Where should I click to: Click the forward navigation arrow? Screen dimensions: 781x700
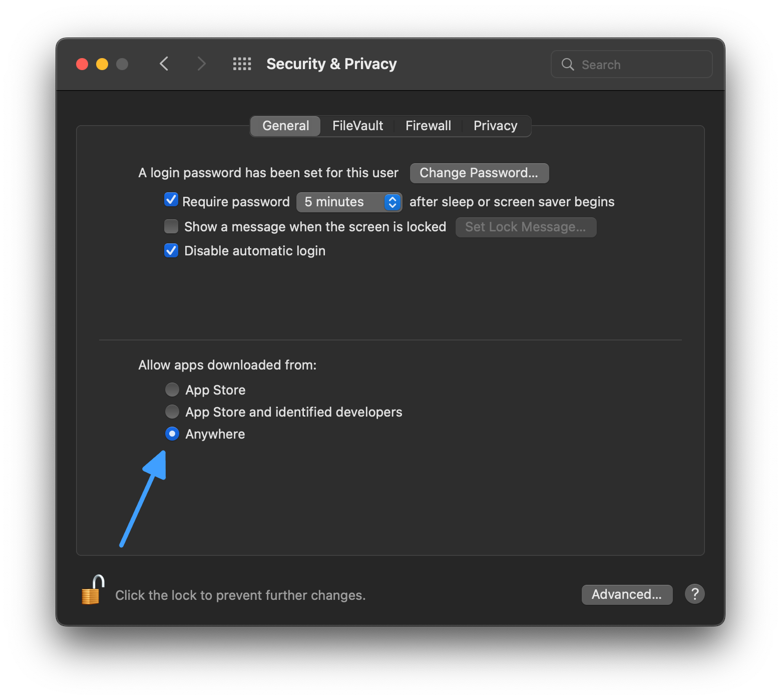[201, 64]
